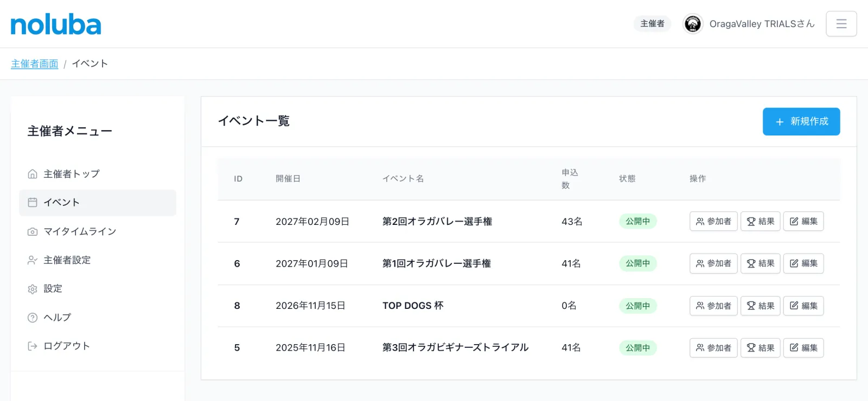Viewport: 868px width, 401px height.
Task: Click the 公開中 badge for TOP DOGS 杯
Action: point(638,306)
